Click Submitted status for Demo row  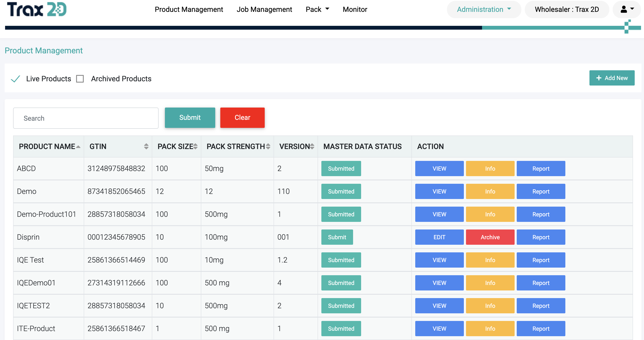tap(341, 191)
